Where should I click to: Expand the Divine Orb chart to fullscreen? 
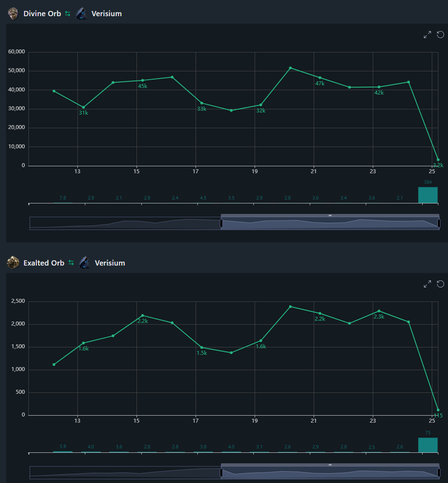point(427,35)
